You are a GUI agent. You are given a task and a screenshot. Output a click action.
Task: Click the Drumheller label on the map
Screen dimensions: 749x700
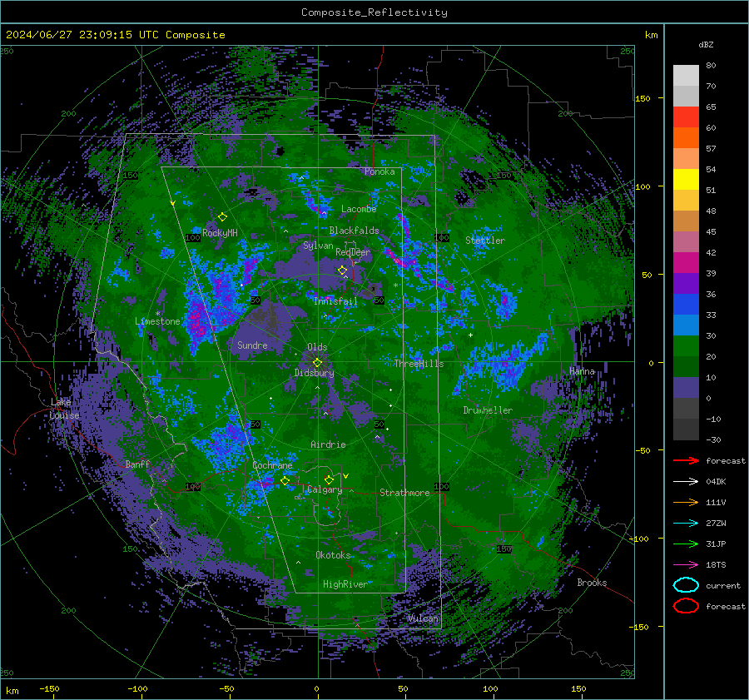tap(488, 410)
